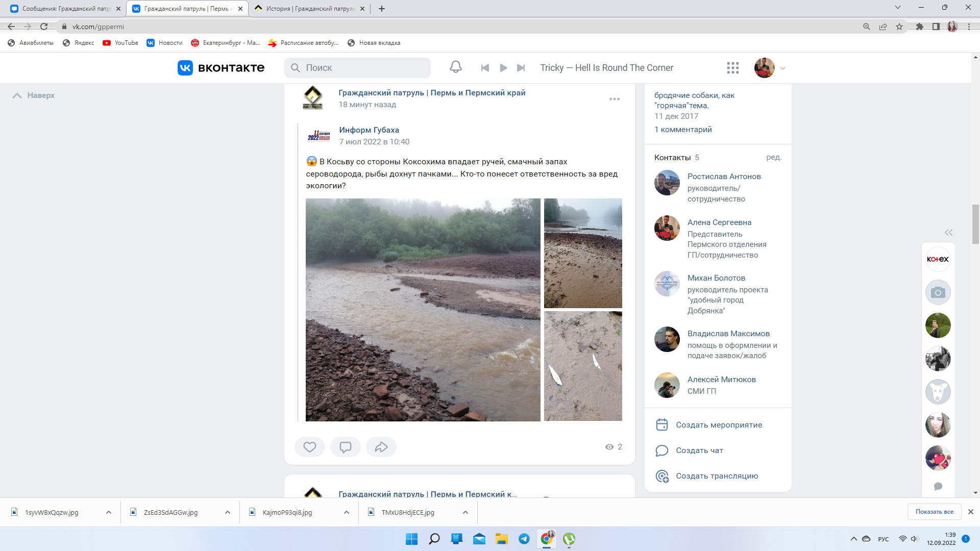The width and height of the screenshot is (980, 551).
Task: Like the Косьва river post
Action: (310, 447)
